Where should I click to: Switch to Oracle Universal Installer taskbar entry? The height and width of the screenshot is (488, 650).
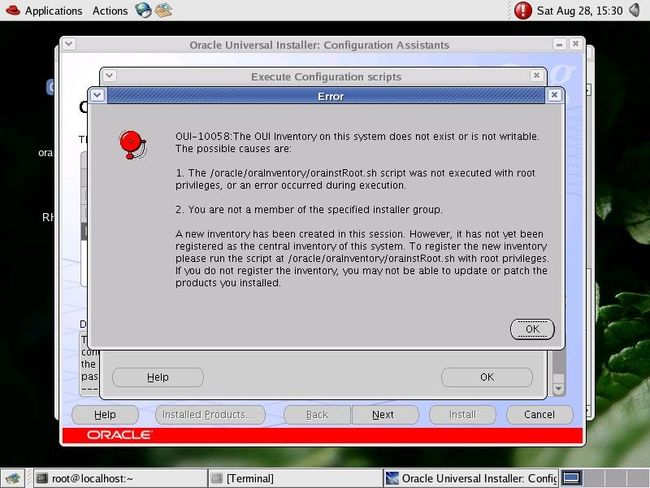coord(471,478)
